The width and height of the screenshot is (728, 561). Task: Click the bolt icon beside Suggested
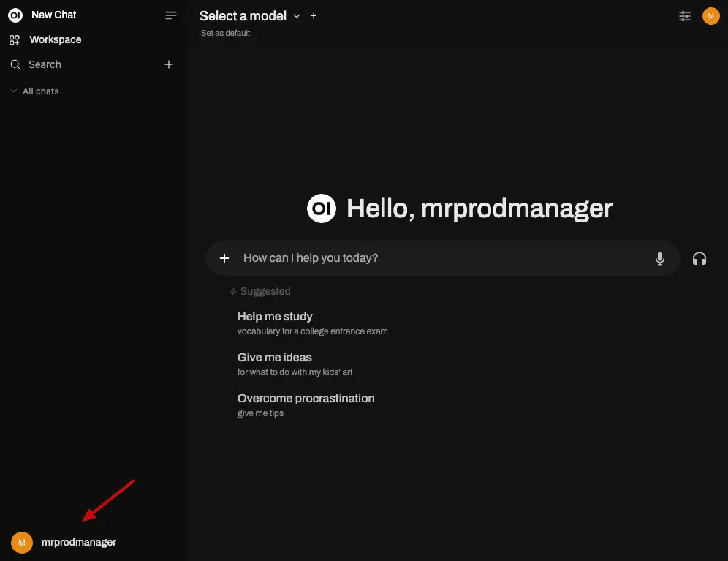[233, 292]
